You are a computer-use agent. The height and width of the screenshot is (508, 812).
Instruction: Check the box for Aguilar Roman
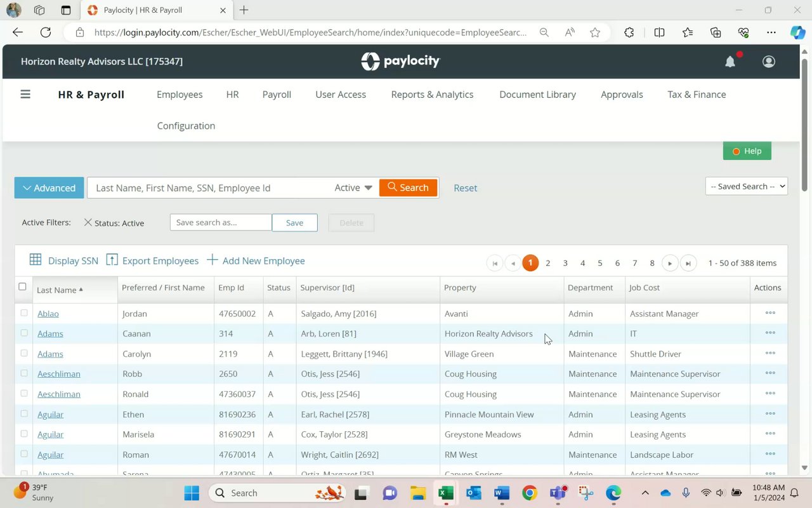pos(24,454)
